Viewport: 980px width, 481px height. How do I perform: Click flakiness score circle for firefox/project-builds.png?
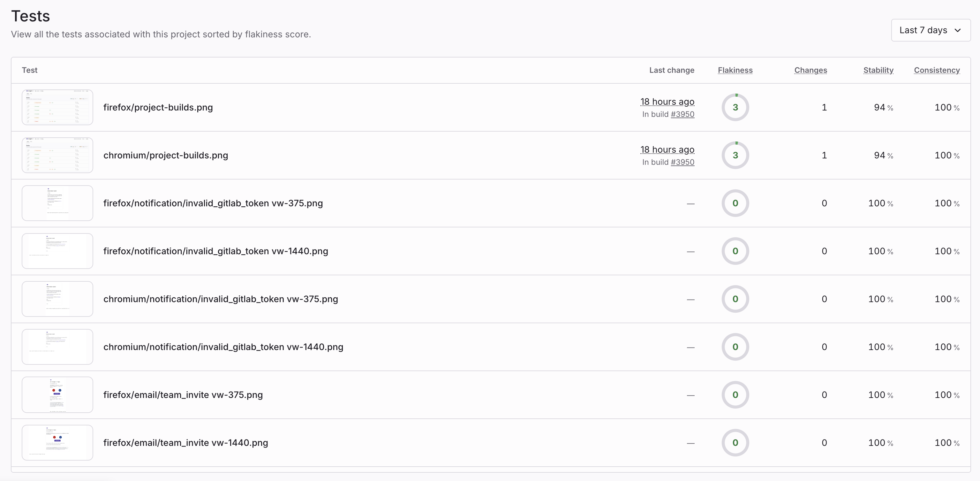(735, 107)
